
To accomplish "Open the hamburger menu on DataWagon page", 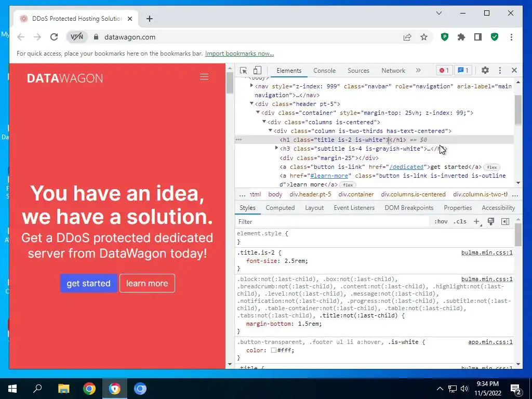I will click(x=204, y=77).
